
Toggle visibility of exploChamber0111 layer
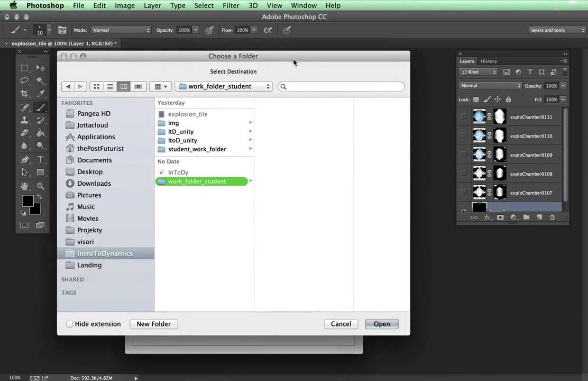pos(464,116)
